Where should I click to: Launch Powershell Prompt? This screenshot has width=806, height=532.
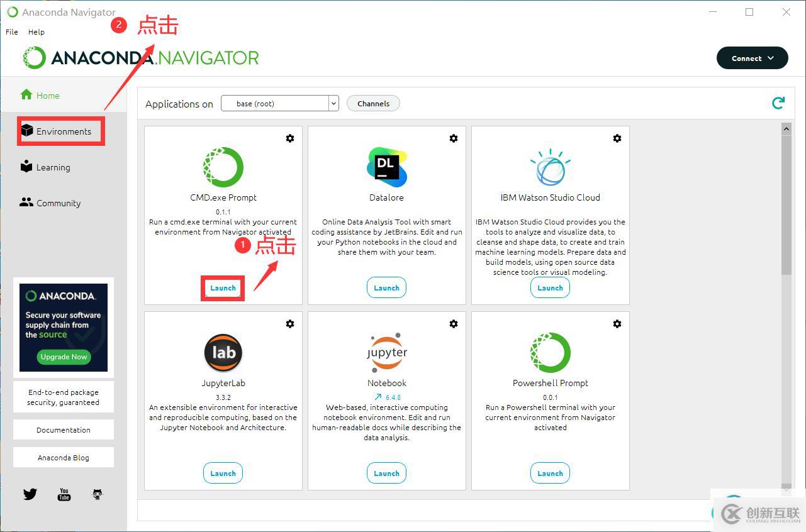pyautogui.click(x=550, y=474)
